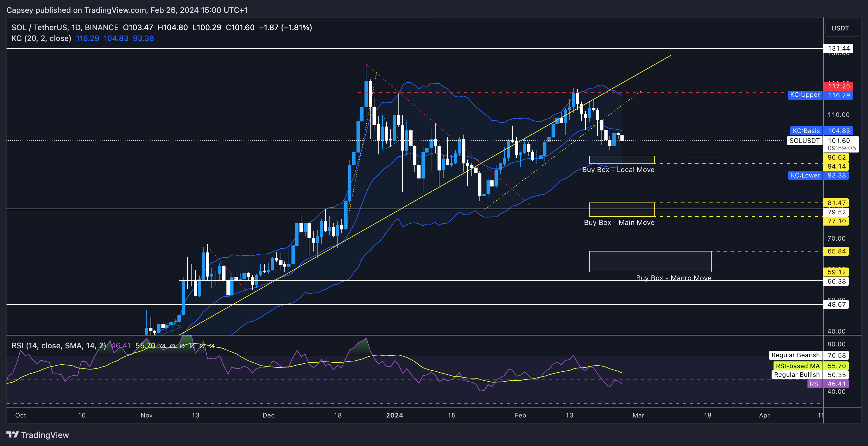The width and height of the screenshot is (868, 446).
Task: Select the Buy Box - Main Move label
Action: click(619, 222)
